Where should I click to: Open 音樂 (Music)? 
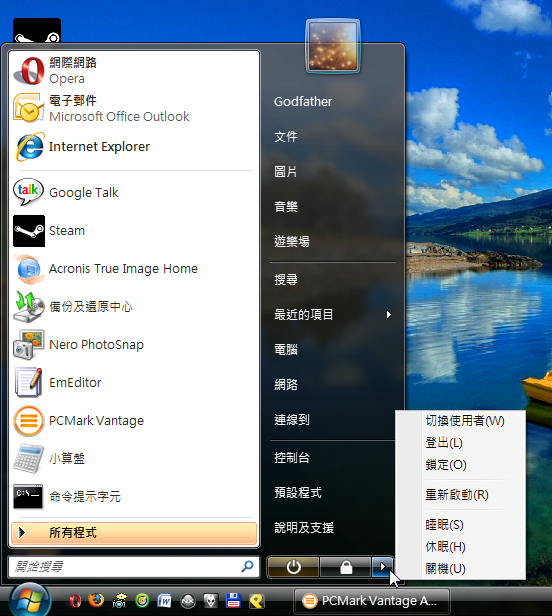(x=286, y=207)
